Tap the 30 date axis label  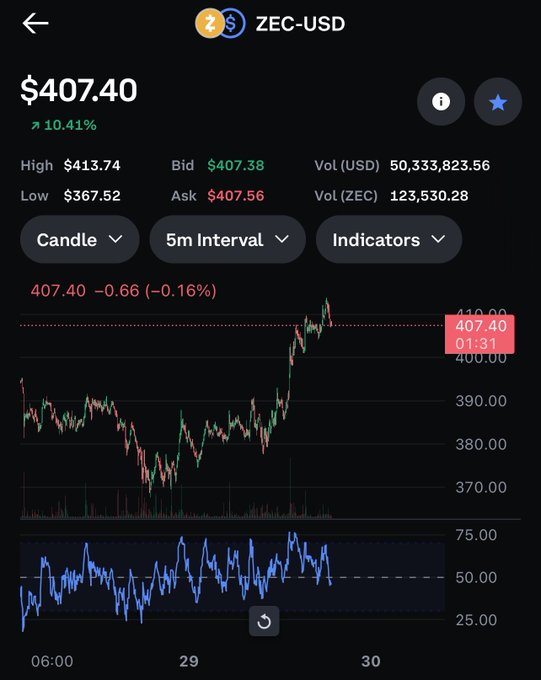coord(371,661)
